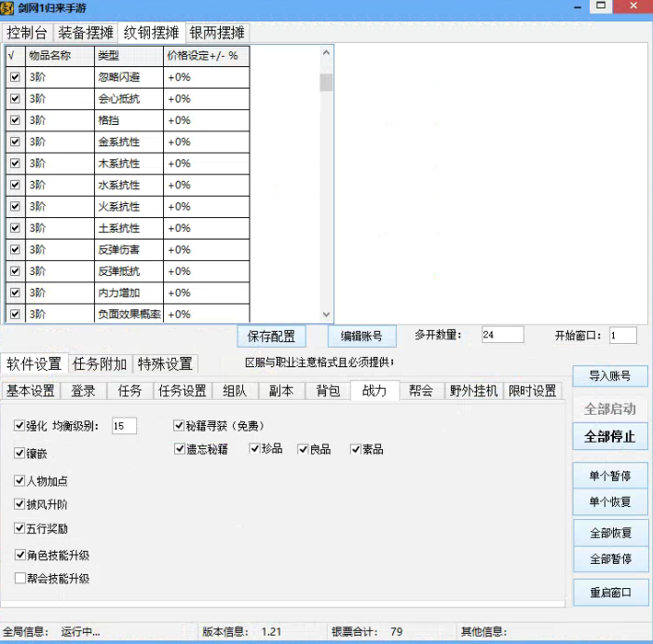Toggle the 3阶 土系抗性 row checkbox

pos(16,228)
